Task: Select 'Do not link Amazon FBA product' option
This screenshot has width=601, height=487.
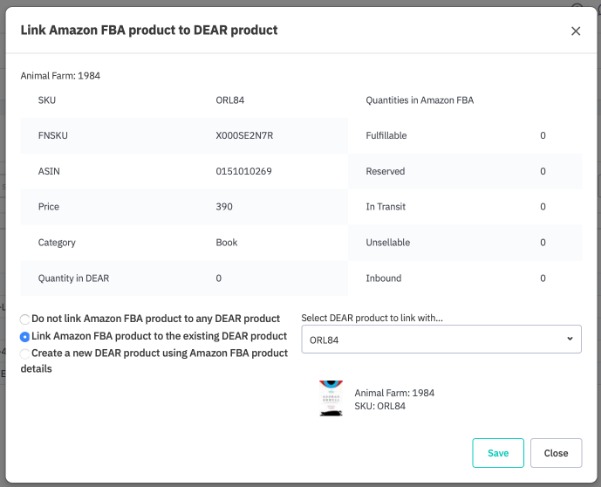Action: [25, 319]
